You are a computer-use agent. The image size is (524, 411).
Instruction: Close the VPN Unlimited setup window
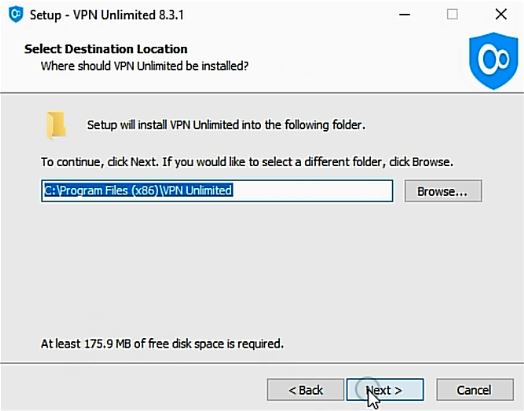501,14
